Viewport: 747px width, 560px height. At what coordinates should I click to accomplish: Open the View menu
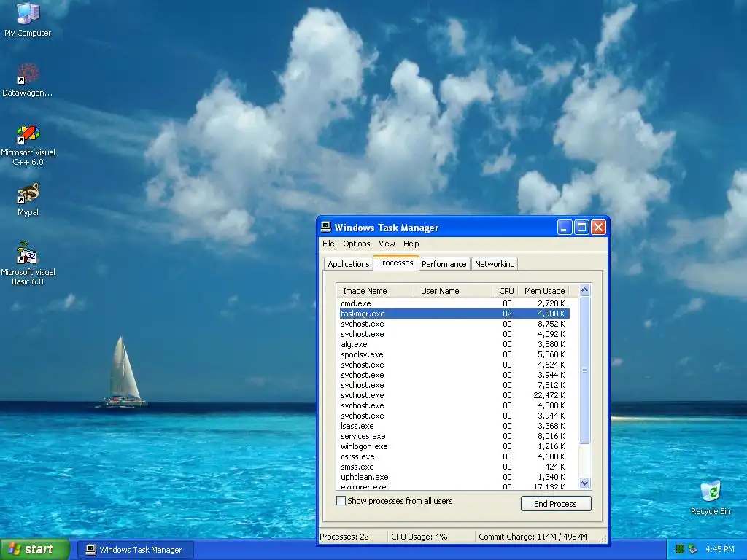[x=387, y=244]
